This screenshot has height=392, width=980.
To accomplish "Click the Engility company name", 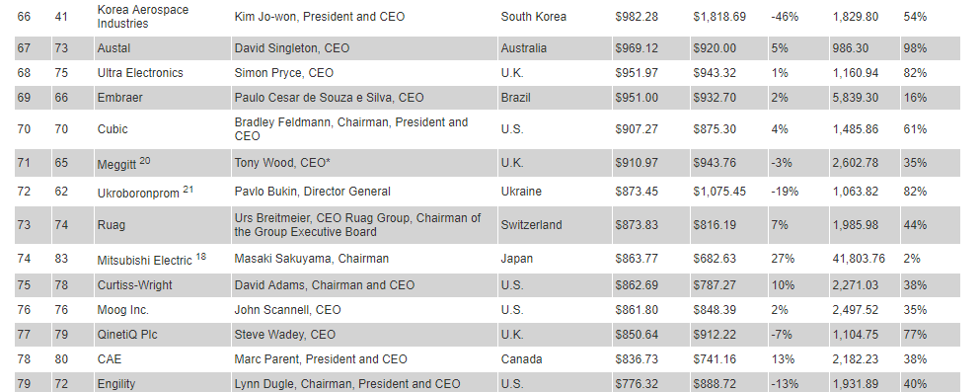I will (x=116, y=384).
